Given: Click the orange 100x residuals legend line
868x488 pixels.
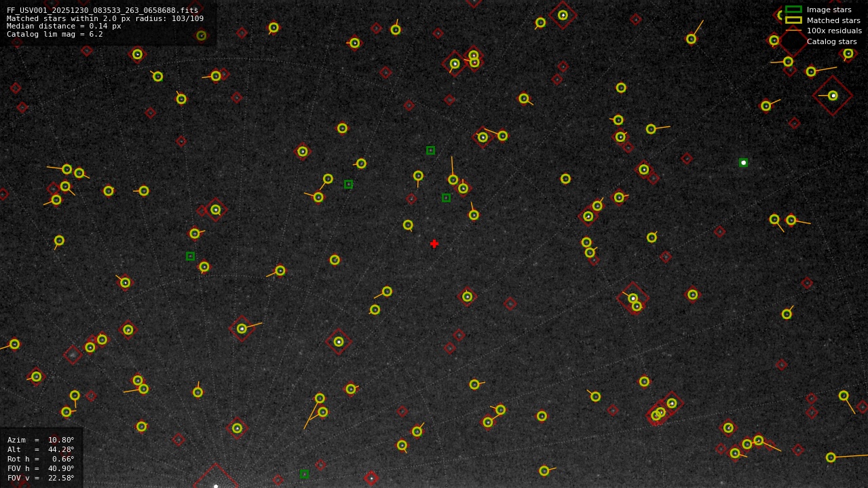Looking at the screenshot, I should [793, 31].
